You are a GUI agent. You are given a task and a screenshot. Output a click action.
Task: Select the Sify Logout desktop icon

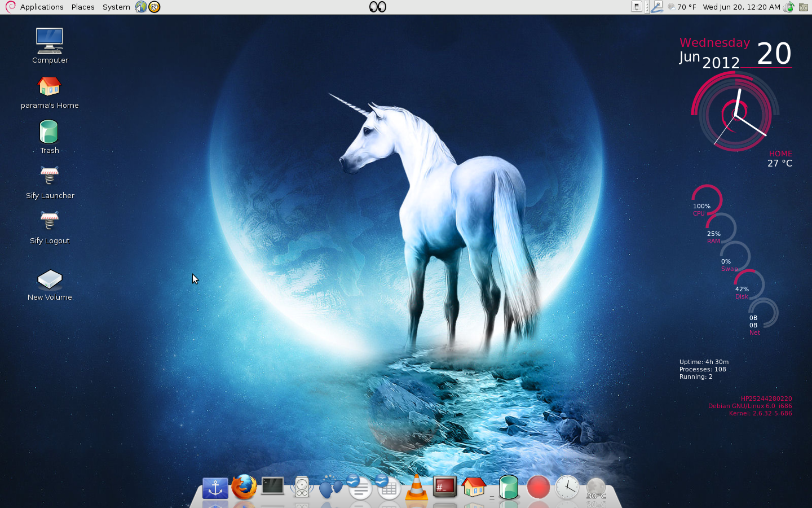click(50, 227)
